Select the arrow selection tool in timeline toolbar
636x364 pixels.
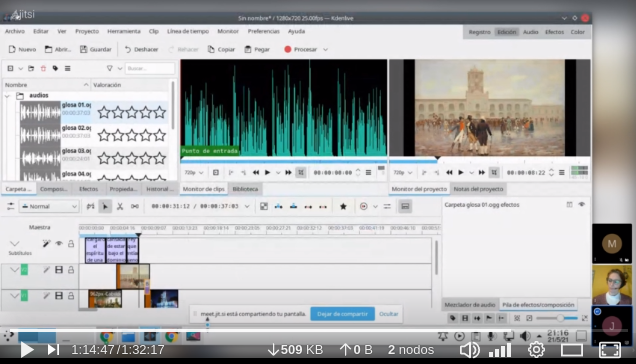point(105,207)
